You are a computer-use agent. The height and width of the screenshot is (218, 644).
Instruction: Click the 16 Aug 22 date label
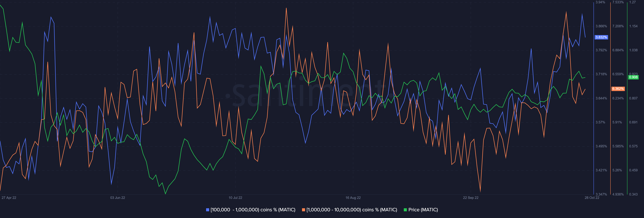tap(353, 198)
